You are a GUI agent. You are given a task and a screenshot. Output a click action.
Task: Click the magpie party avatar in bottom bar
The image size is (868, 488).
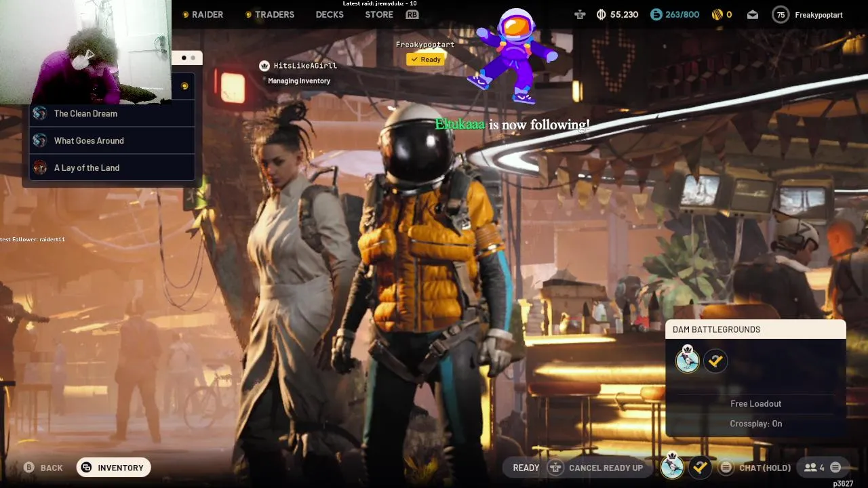(x=673, y=466)
